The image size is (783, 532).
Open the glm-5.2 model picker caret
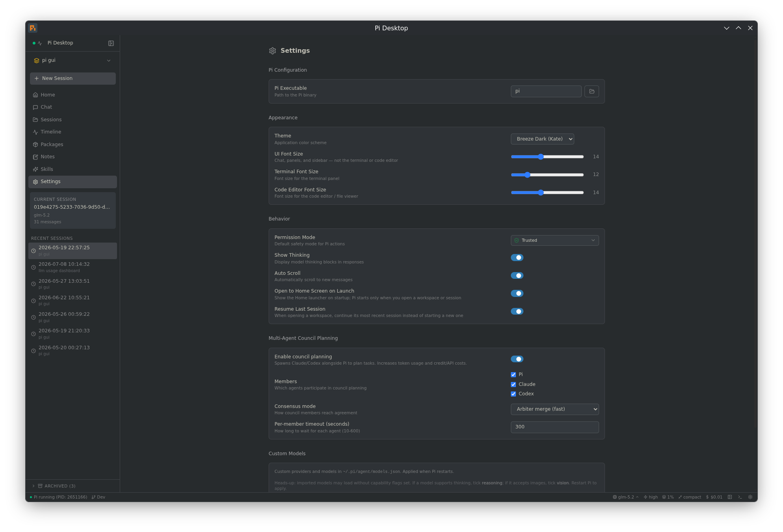tap(637, 497)
